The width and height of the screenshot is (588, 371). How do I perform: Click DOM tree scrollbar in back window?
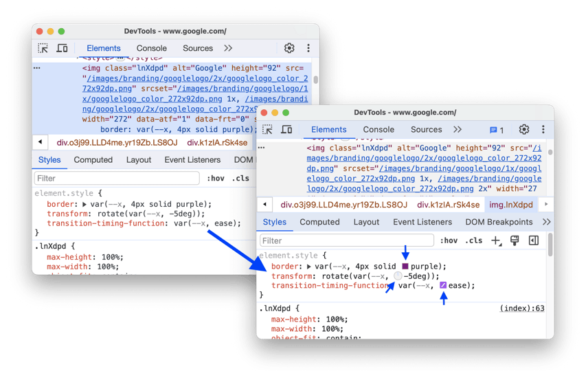click(x=316, y=80)
